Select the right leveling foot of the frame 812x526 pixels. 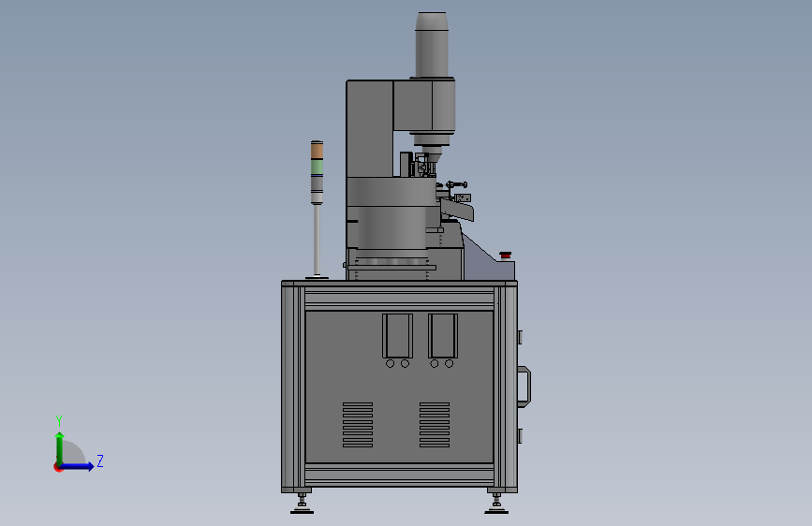(496, 504)
